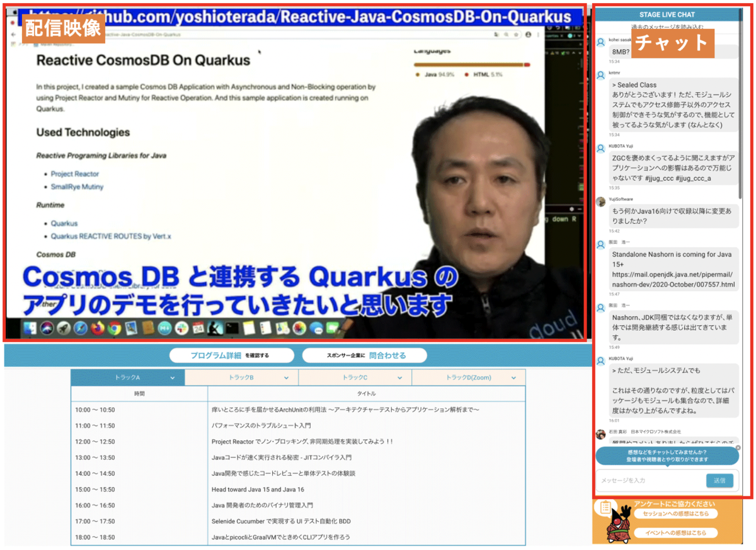Select JavaとpicocliとGraalVM CLI session
Image resolution: width=756 pixels, height=550 pixels.
[280, 537]
